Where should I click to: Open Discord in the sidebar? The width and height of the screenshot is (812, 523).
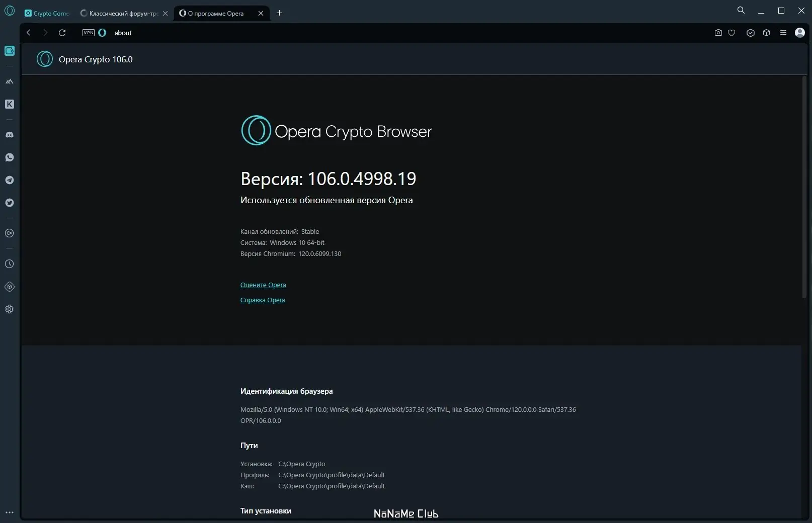(10, 135)
